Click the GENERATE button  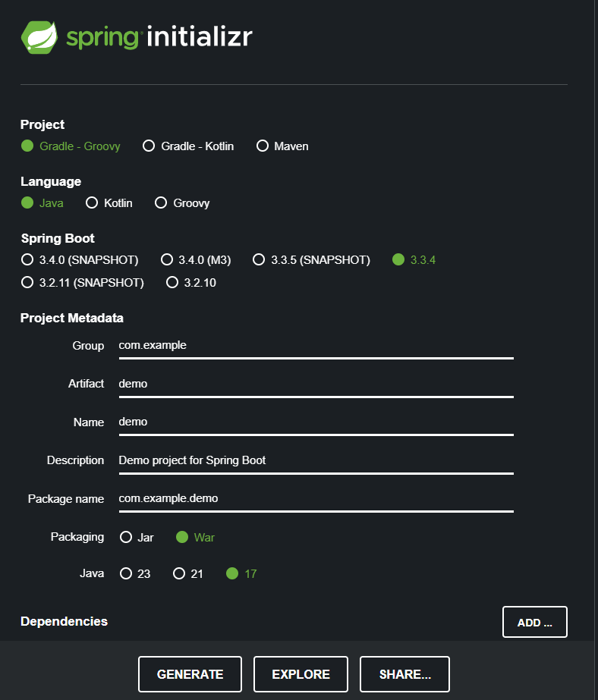190,674
